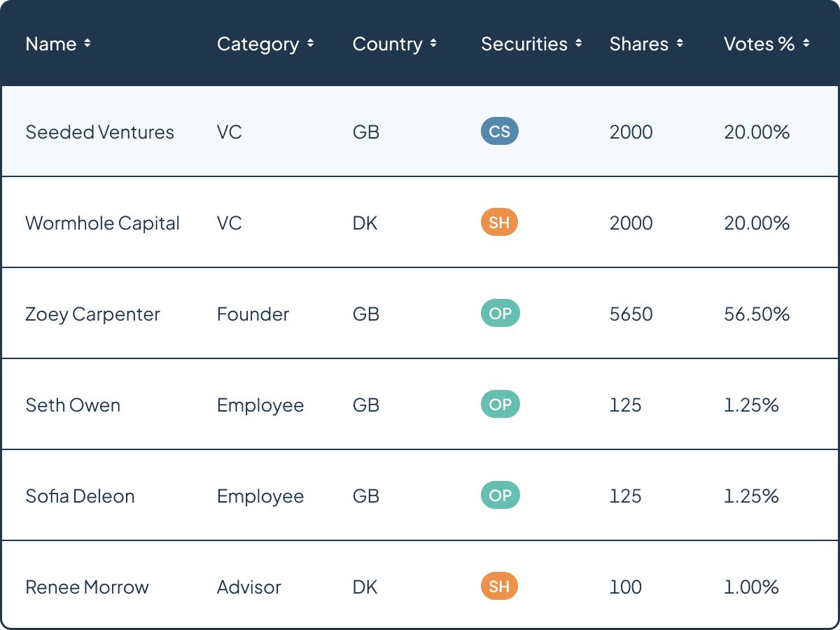Click the CS badge for Seeded Ventures

pos(500,132)
